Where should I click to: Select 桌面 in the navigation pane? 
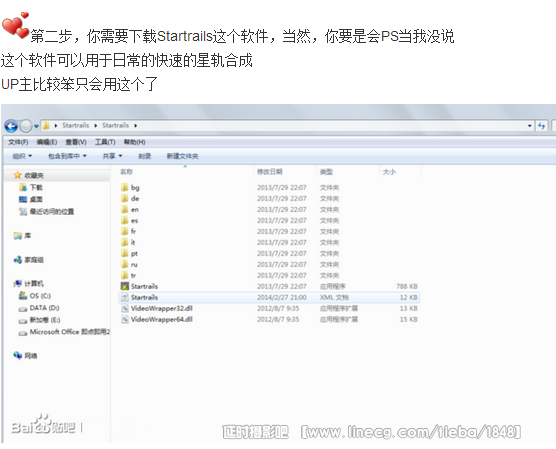click(x=36, y=199)
